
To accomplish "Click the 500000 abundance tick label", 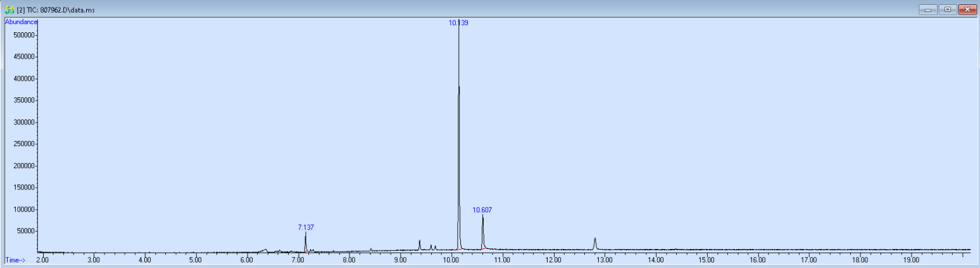I will click(x=25, y=35).
